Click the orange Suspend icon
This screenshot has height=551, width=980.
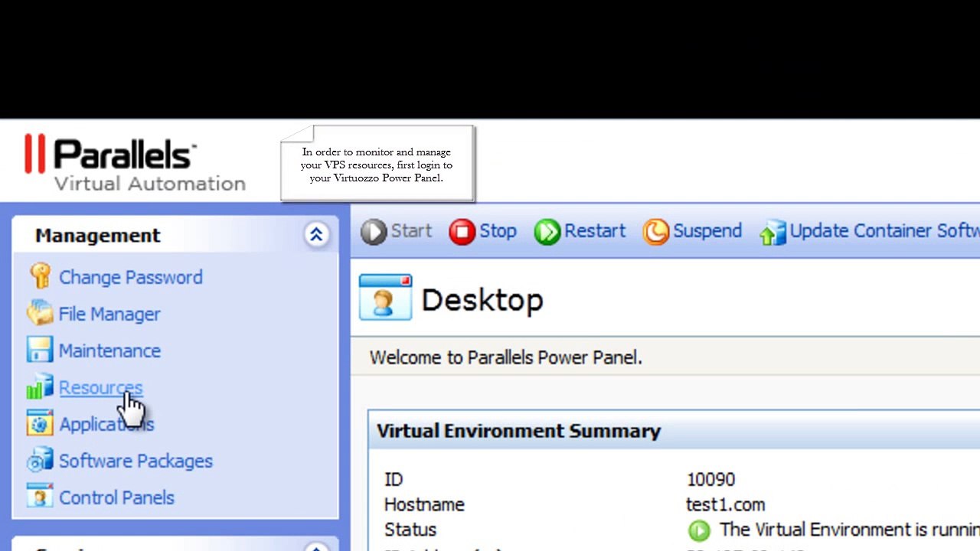click(x=656, y=232)
